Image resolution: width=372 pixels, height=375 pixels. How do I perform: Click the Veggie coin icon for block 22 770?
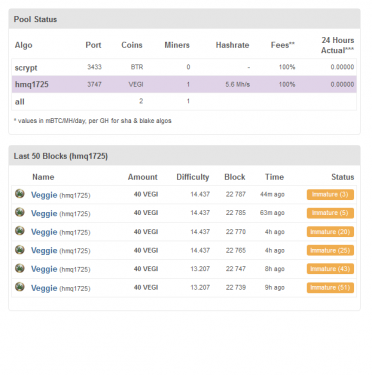(x=20, y=231)
